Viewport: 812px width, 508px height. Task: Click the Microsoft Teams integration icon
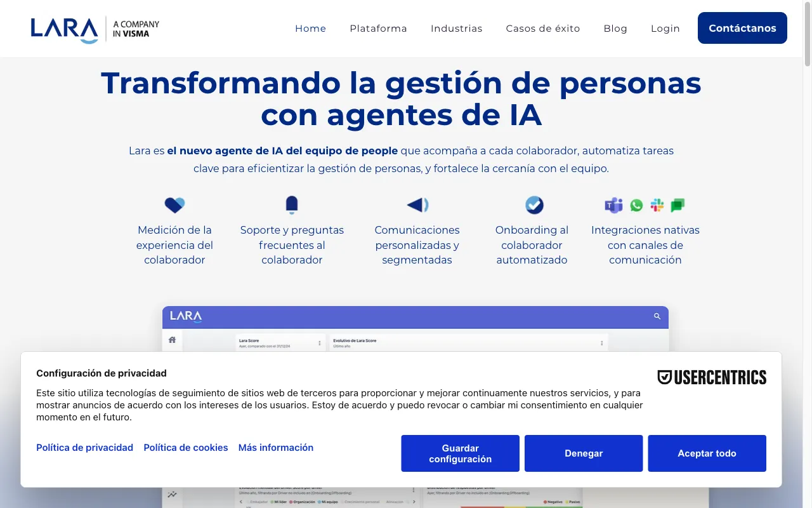[x=613, y=205]
